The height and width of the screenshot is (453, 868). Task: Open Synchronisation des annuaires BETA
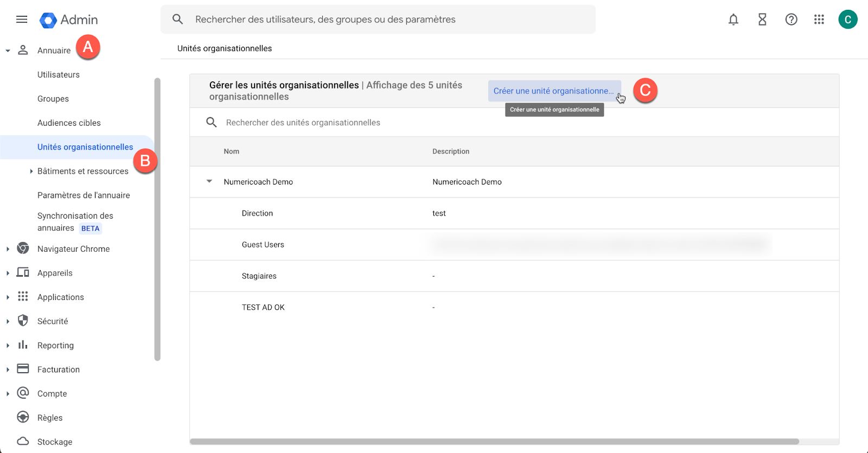75,222
